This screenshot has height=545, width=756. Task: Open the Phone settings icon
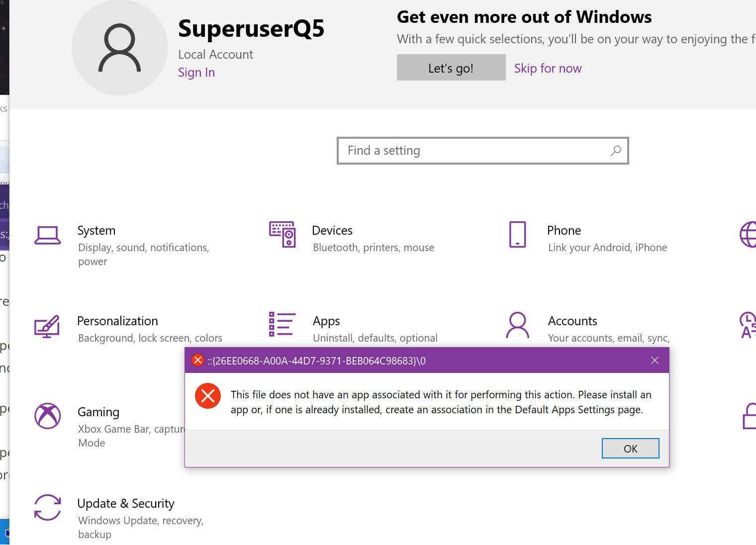tap(518, 235)
